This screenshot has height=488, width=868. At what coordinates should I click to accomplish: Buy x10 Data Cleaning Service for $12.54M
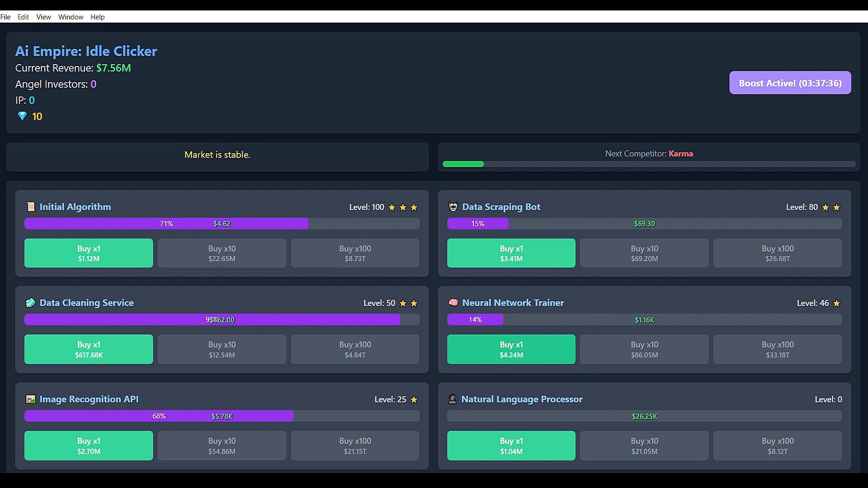tap(222, 349)
